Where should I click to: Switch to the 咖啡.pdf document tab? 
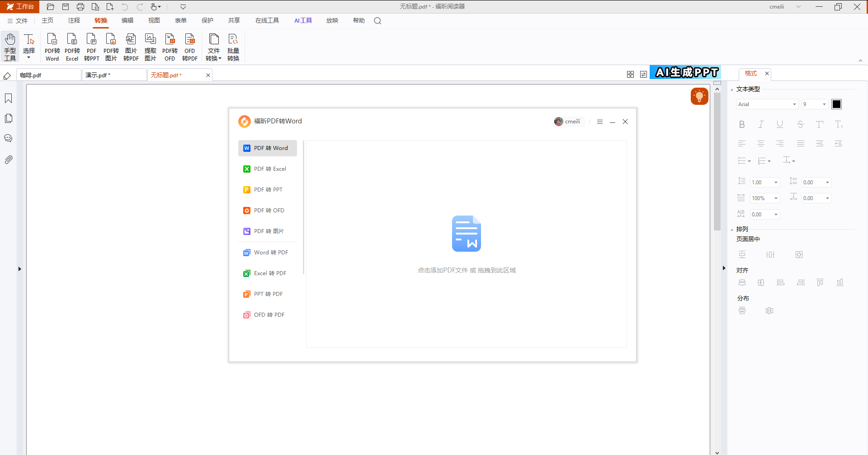coord(49,75)
